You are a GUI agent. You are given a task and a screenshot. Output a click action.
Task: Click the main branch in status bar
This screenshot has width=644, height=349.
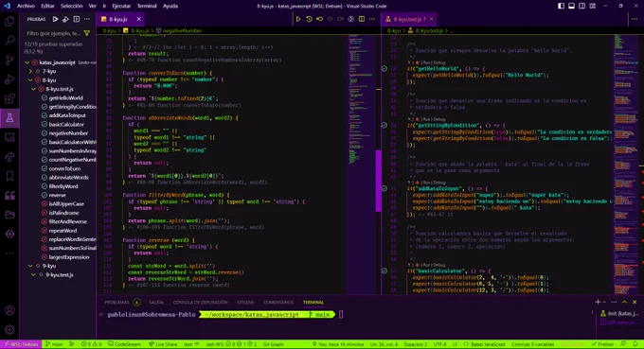point(54,344)
